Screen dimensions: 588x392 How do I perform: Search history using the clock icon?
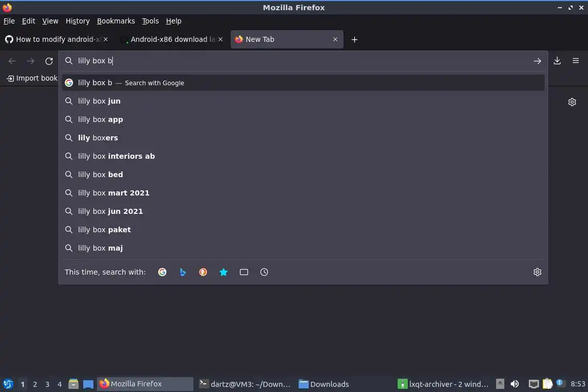coord(264,272)
